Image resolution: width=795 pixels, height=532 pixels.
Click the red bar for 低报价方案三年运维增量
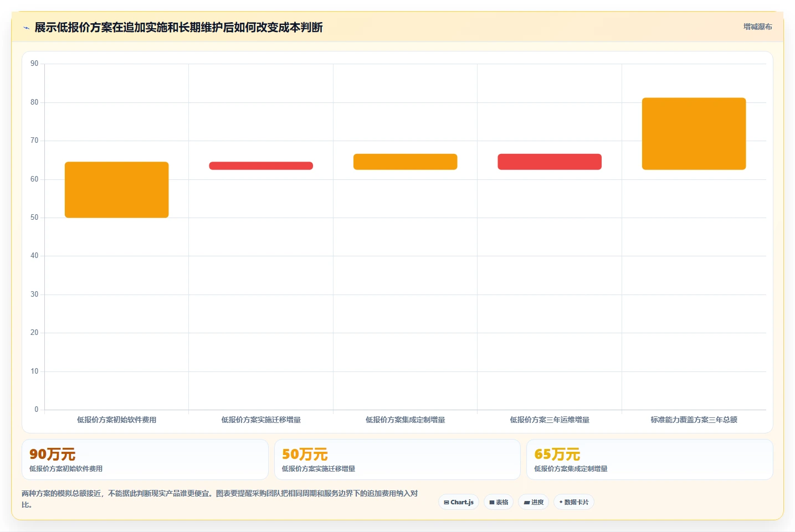550,162
